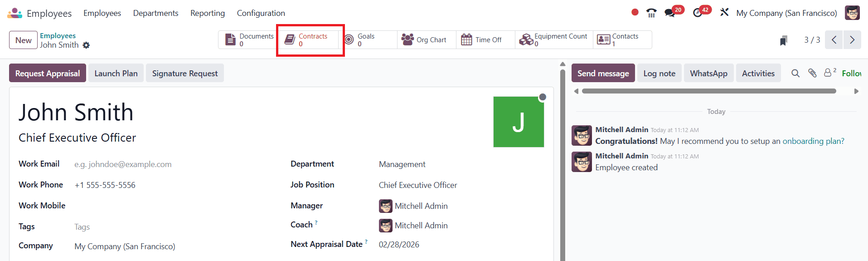Screen dimensions: 868x261
Task: Open the company switcher My Company (San Francisco)
Action: pyautogui.click(x=786, y=13)
